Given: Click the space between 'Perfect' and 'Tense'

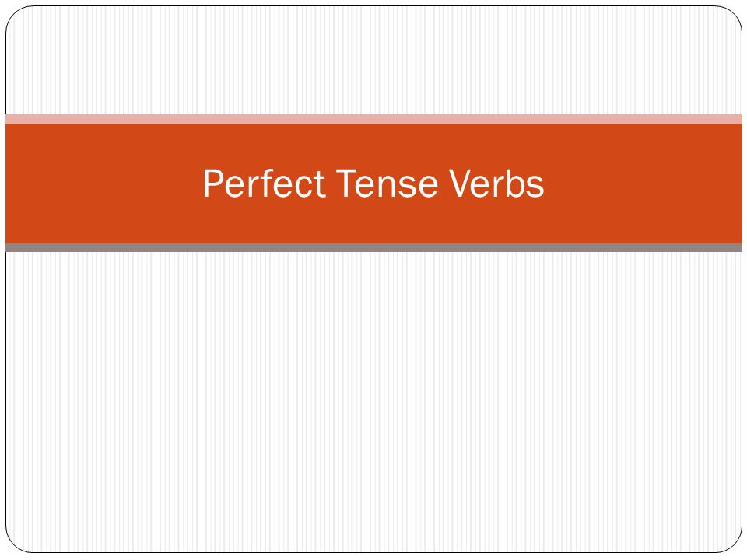Looking at the screenshot, I should point(331,184).
